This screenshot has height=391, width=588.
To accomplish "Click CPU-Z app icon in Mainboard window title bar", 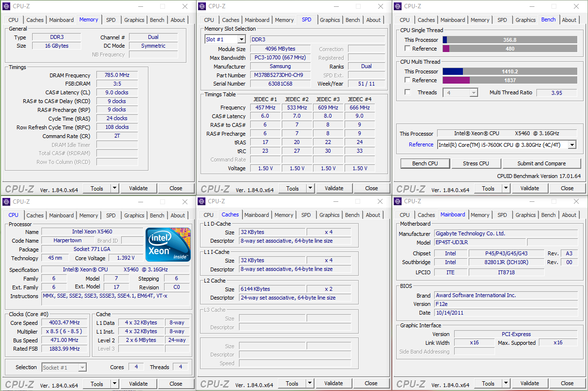I will 398,201.
